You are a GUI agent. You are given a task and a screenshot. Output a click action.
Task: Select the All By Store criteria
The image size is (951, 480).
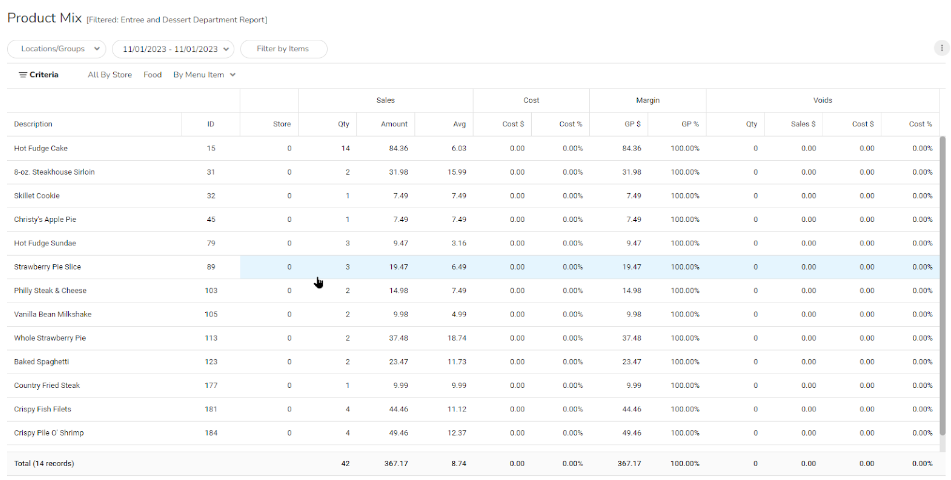click(x=109, y=75)
